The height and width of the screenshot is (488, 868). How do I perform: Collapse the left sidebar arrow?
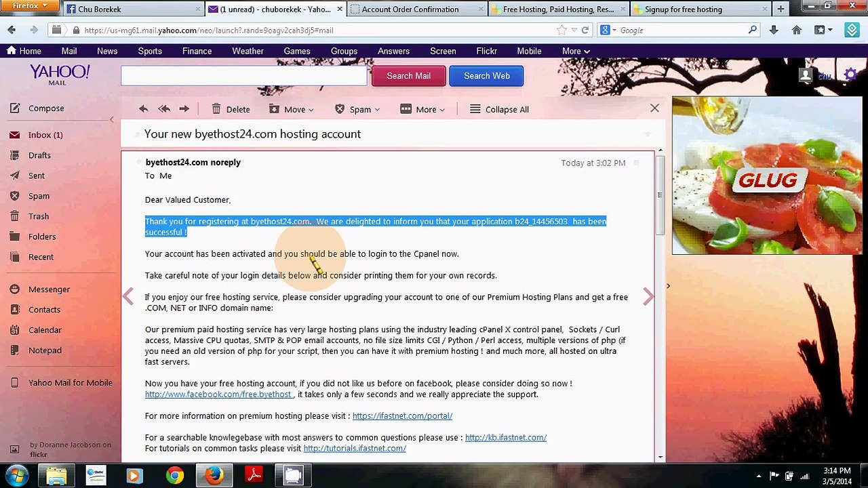click(x=111, y=120)
